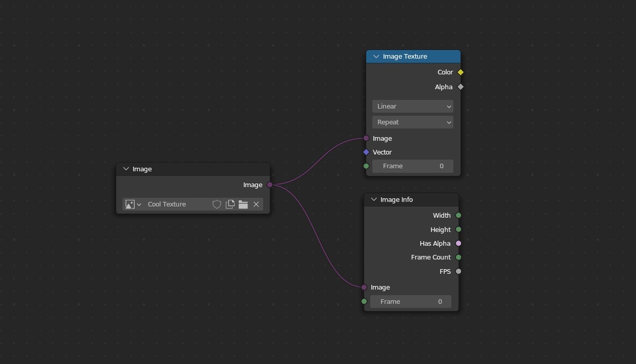Click the FPS output socket
Screen dimensions: 636x364
click(459, 272)
